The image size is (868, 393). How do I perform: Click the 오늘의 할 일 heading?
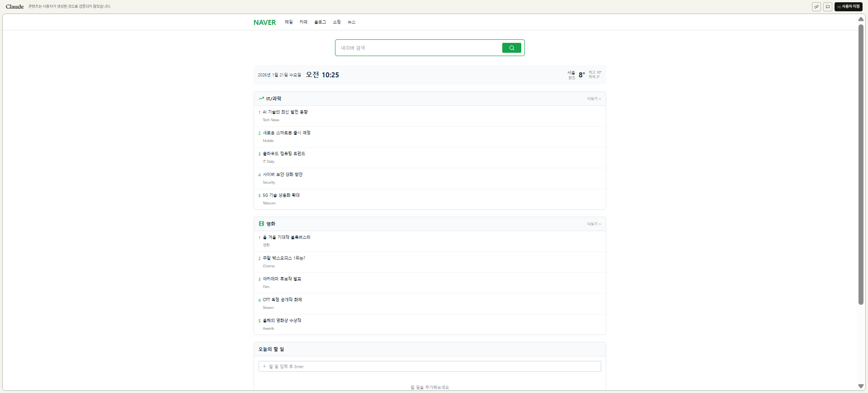pos(271,349)
